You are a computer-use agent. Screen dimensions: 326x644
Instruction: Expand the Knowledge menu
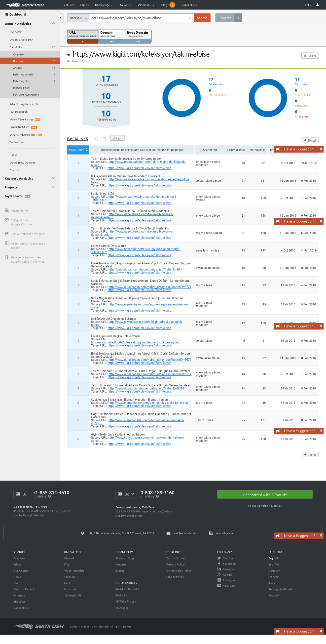(104, 5)
